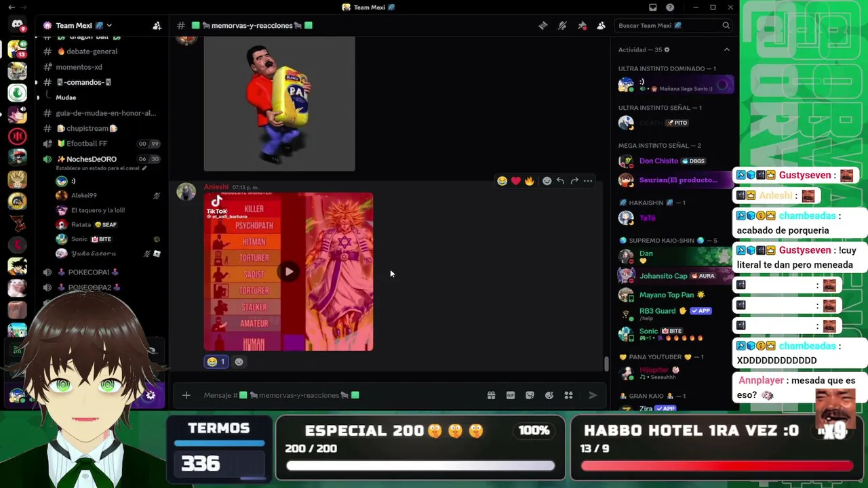
Task: React with the red heart emoji
Action: pos(515,181)
